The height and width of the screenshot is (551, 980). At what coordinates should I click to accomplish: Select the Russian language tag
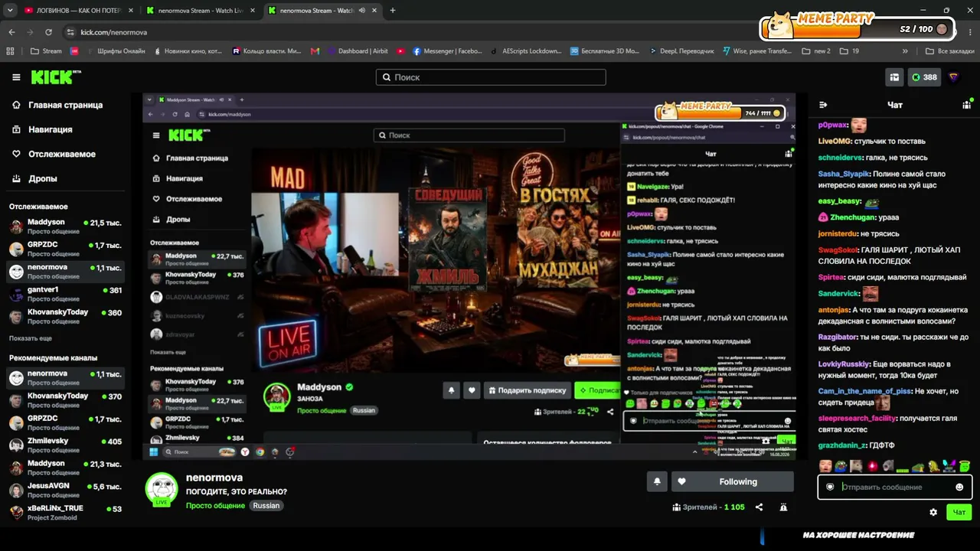point(266,506)
